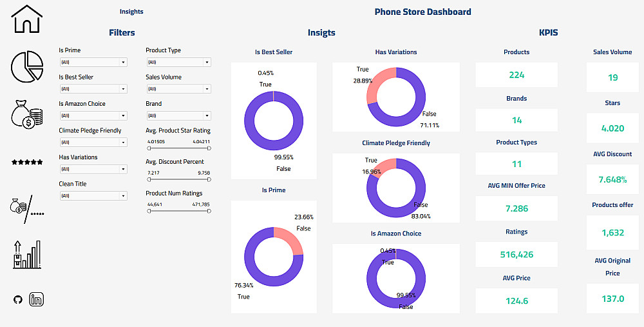This screenshot has width=644, height=327.
Task: Go to the home page icon
Action: click(27, 19)
